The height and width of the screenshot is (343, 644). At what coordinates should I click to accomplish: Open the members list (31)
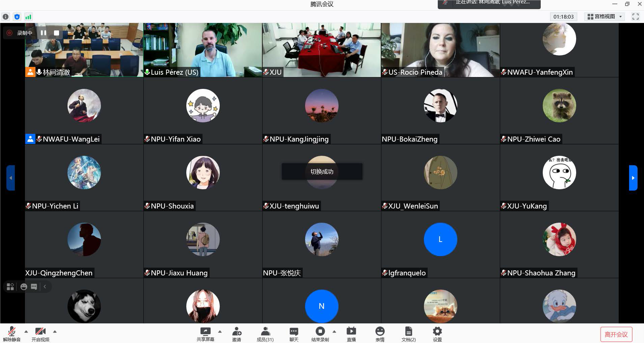(265, 334)
